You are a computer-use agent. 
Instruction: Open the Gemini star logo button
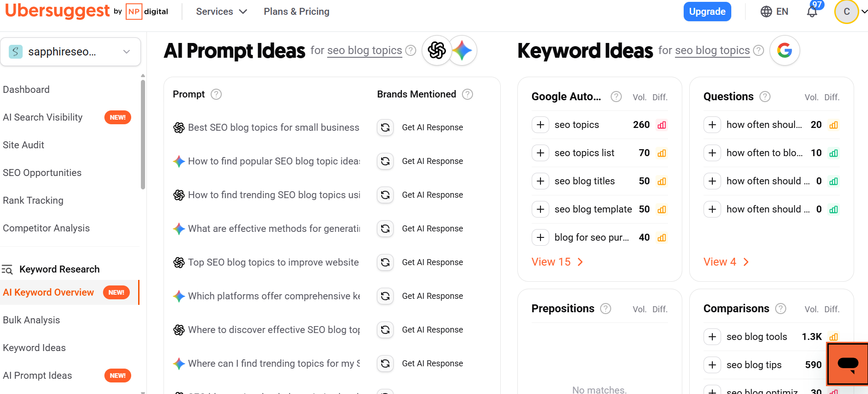(462, 50)
